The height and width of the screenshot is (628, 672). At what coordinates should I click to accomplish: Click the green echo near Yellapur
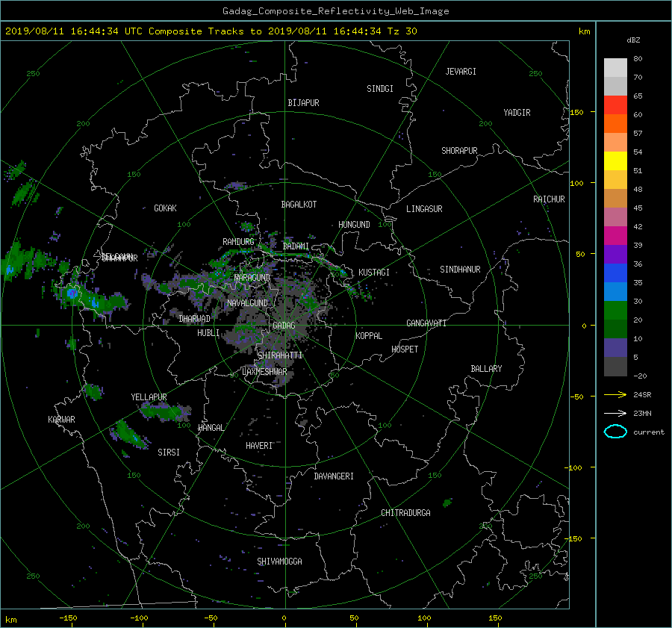[165, 412]
